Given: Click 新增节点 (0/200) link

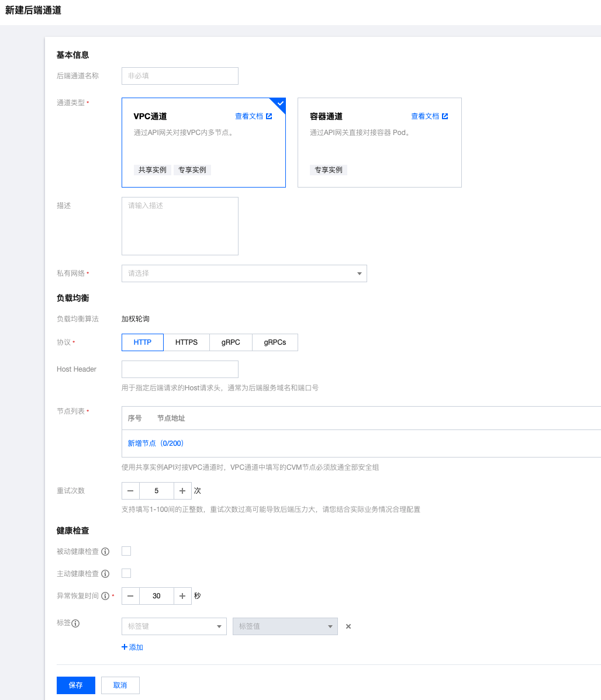Looking at the screenshot, I should coord(156,443).
